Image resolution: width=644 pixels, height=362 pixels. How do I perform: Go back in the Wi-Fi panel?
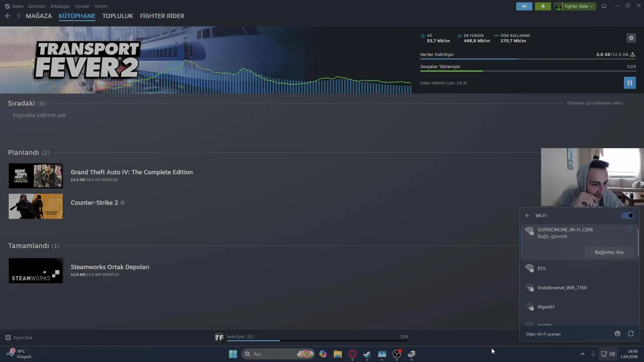(x=527, y=216)
